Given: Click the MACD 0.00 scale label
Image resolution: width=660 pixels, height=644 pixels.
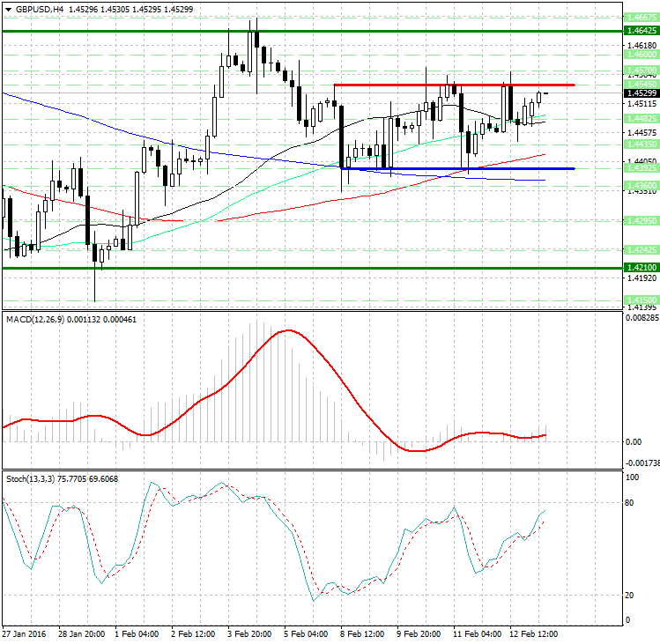Looking at the screenshot, I should [634, 441].
